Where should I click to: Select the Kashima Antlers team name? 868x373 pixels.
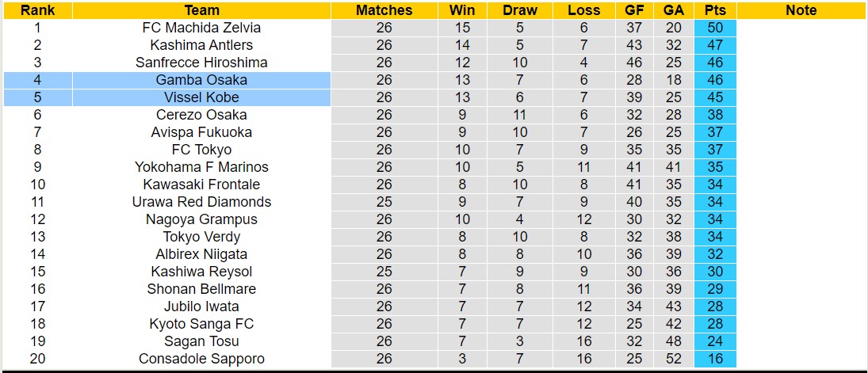click(x=201, y=45)
